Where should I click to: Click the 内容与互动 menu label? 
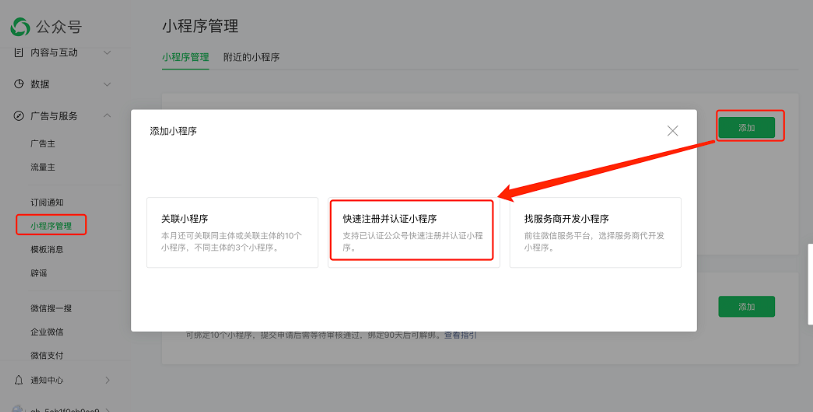[54, 52]
